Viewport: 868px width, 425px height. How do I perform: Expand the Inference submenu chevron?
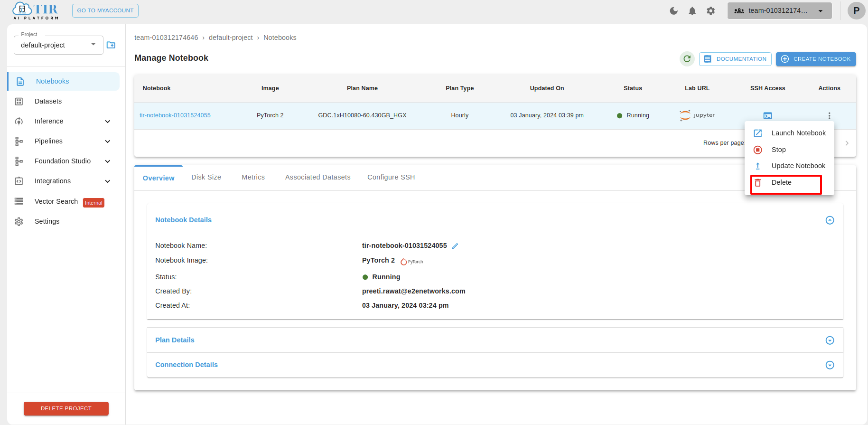point(108,121)
